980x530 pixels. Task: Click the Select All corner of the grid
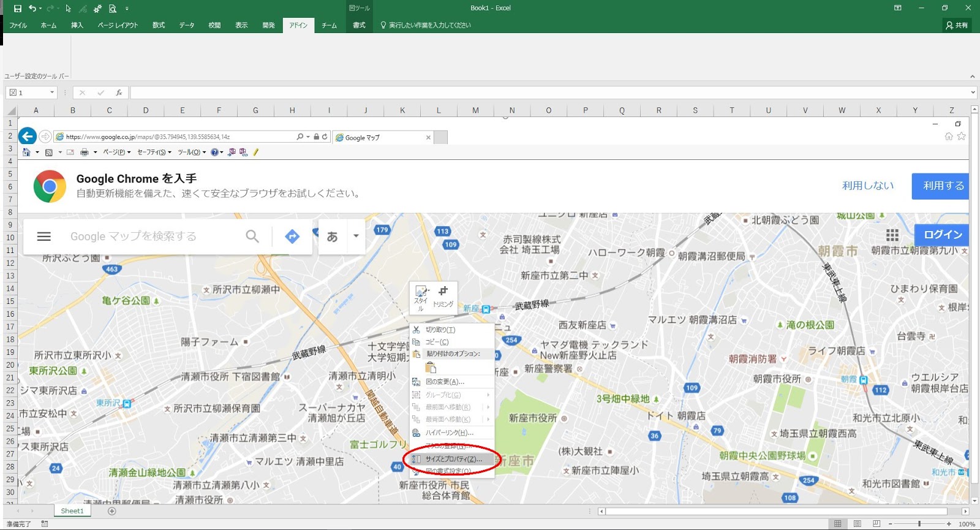point(11,111)
